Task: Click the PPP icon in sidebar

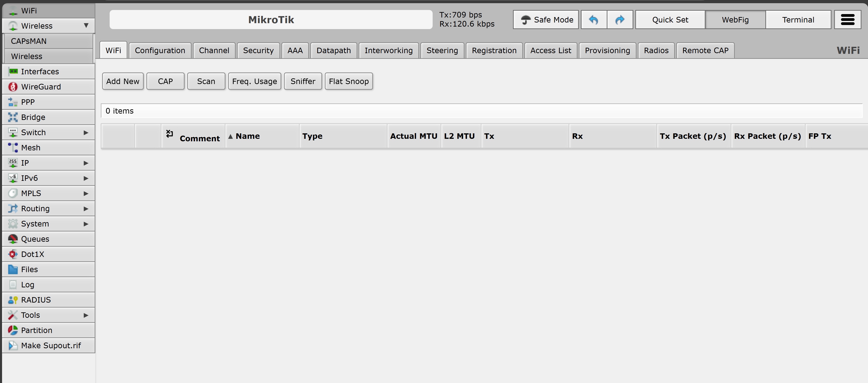Action: tap(13, 102)
